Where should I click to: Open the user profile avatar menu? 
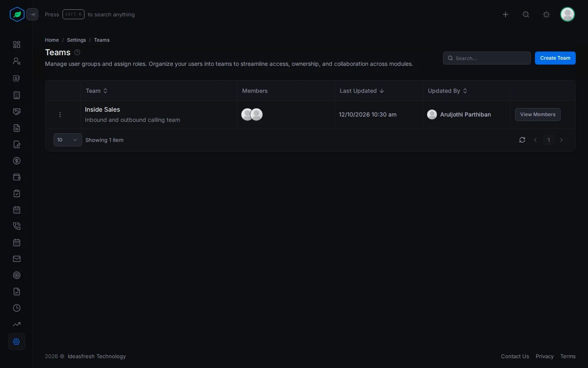coord(568,14)
